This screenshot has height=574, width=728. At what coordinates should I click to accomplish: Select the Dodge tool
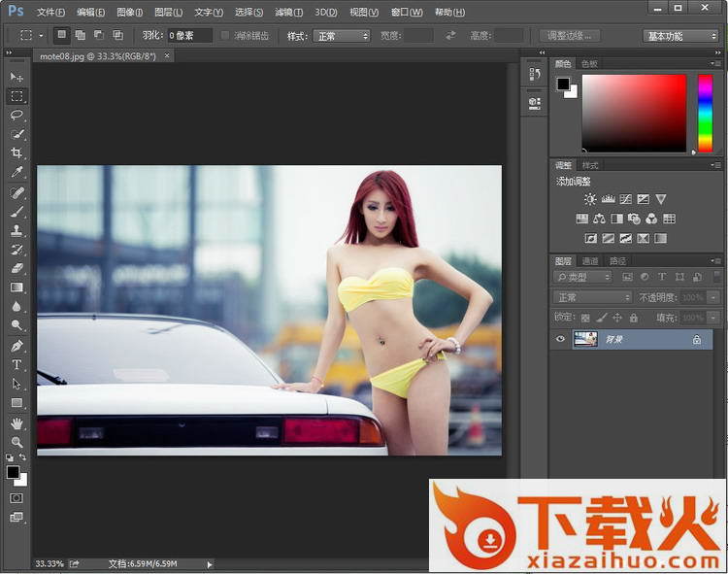click(x=17, y=325)
